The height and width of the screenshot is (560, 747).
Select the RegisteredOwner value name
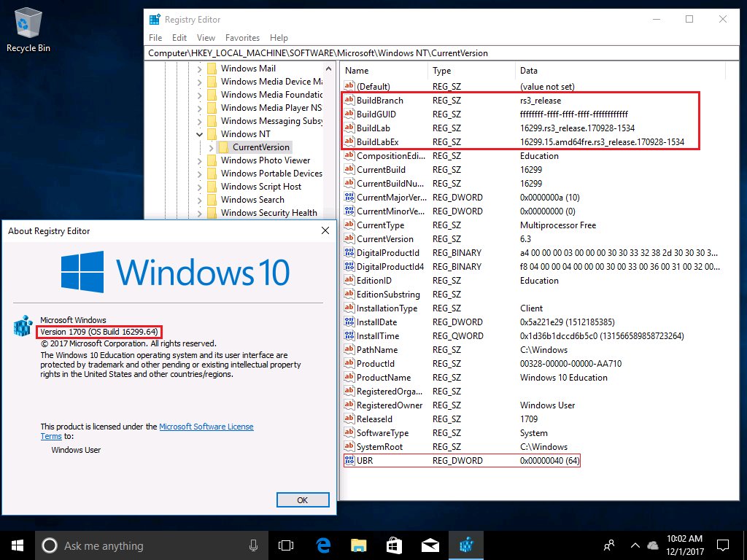click(x=390, y=405)
